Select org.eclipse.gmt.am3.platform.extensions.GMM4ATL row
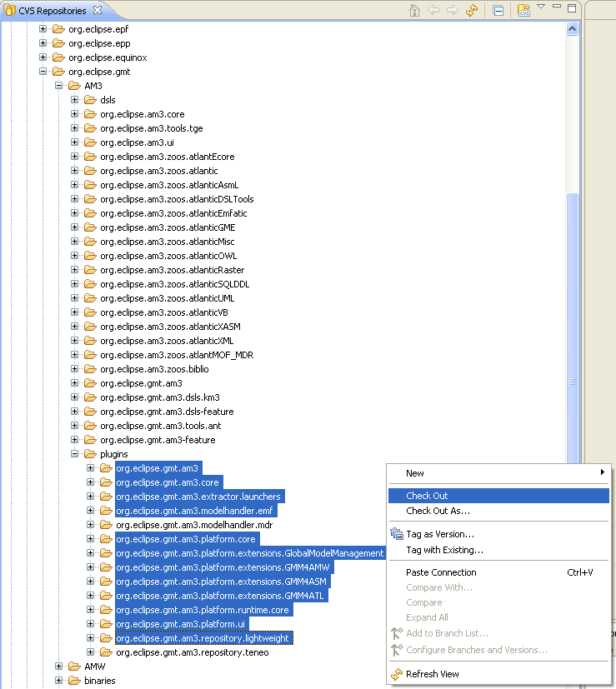 coord(221,596)
